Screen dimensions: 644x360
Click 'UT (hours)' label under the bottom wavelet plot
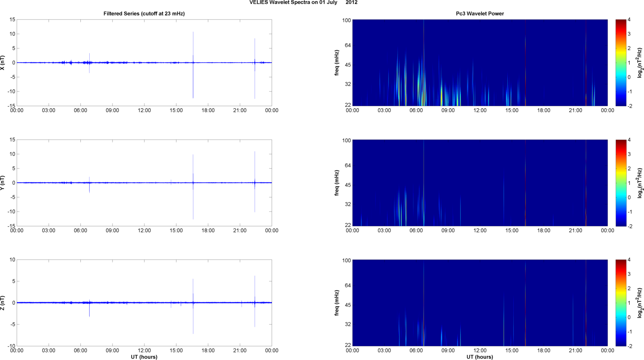click(x=480, y=357)
